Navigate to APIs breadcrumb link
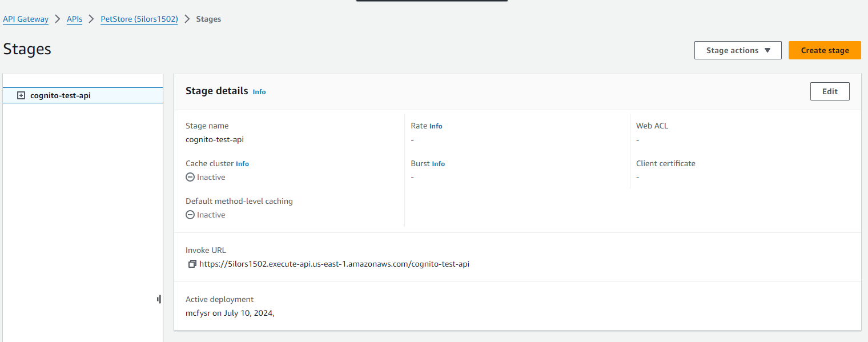868x342 pixels. coord(74,19)
